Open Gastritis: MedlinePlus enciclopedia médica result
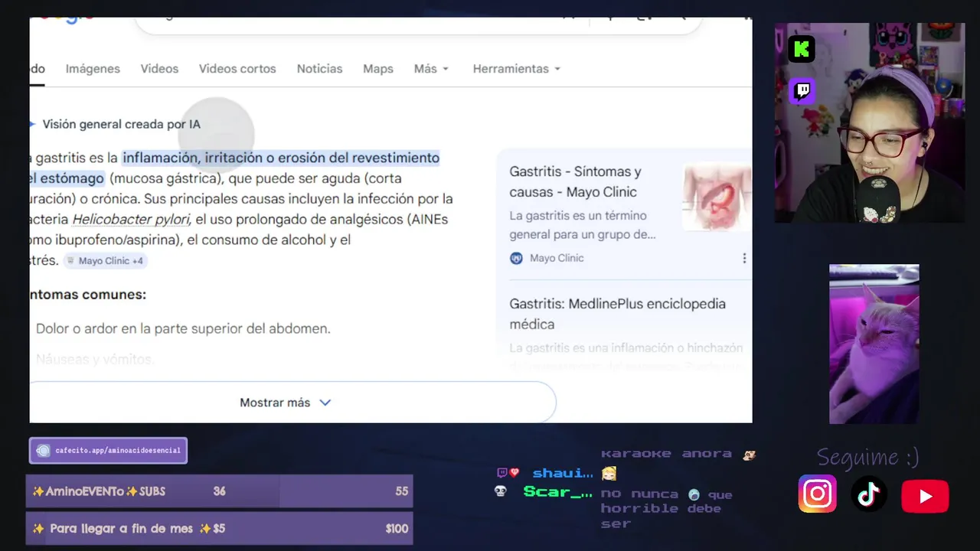The image size is (980, 551). click(617, 314)
